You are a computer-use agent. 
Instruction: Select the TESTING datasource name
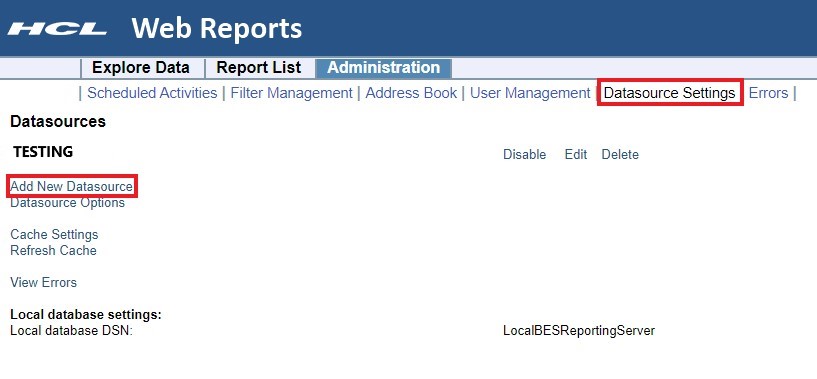point(43,152)
